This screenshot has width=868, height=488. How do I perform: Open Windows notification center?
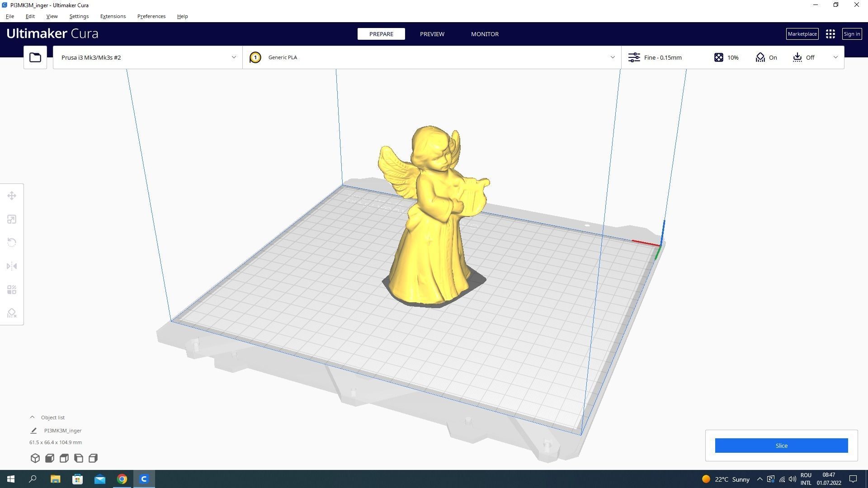(x=853, y=479)
